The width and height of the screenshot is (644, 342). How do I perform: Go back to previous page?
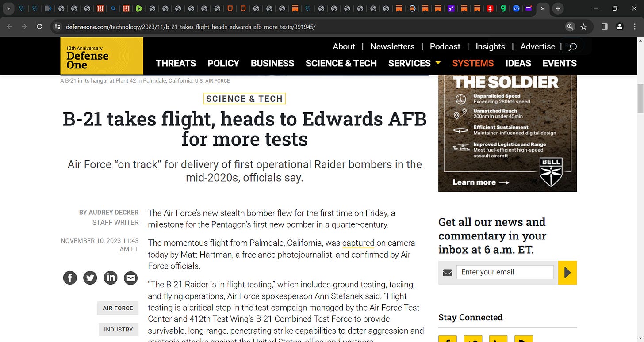[10, 27]
